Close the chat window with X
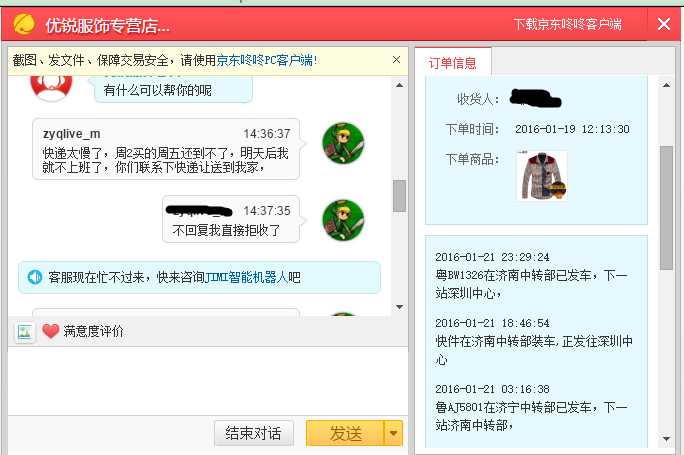The image size is (684, 455). [x=664, y=24]
